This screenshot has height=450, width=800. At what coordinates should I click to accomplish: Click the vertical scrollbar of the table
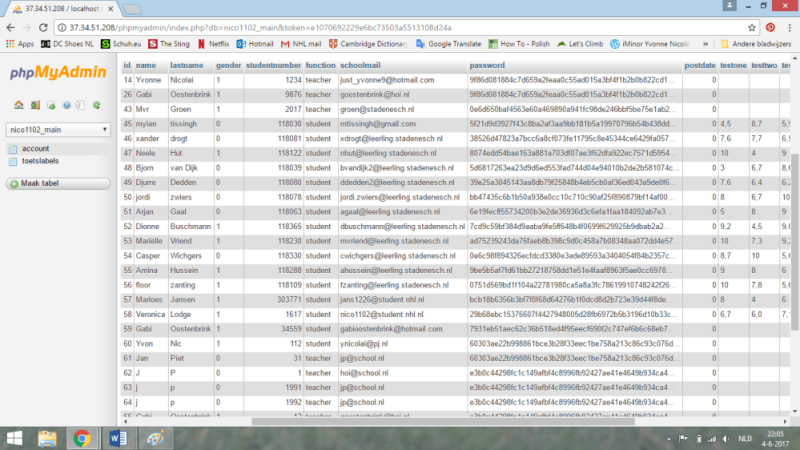tap(795, 240)
